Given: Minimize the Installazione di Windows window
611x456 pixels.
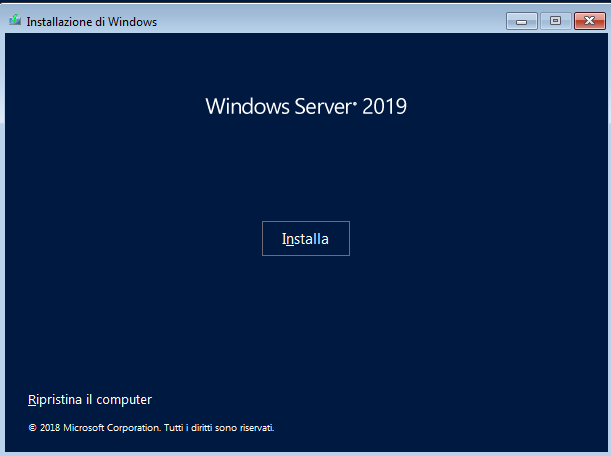Looking at the screenshot, I should tap(522, 21).
